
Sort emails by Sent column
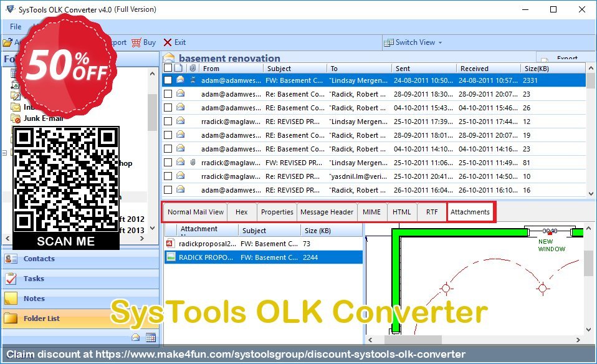(x=424, y=69)
